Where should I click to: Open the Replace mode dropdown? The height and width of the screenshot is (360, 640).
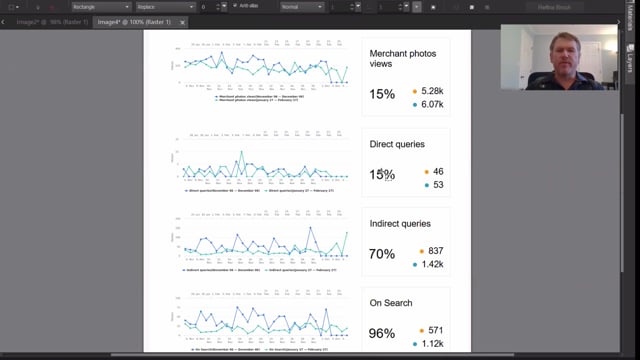pyautogui.click(x=165, y=7)
